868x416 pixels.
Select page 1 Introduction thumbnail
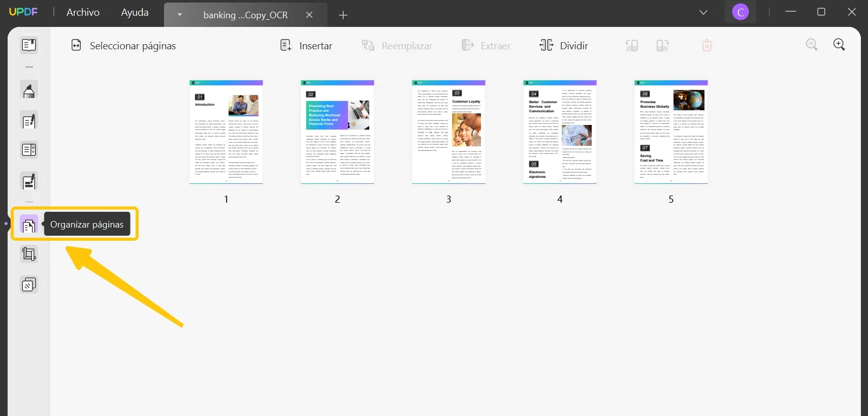(x=226, y=132)
